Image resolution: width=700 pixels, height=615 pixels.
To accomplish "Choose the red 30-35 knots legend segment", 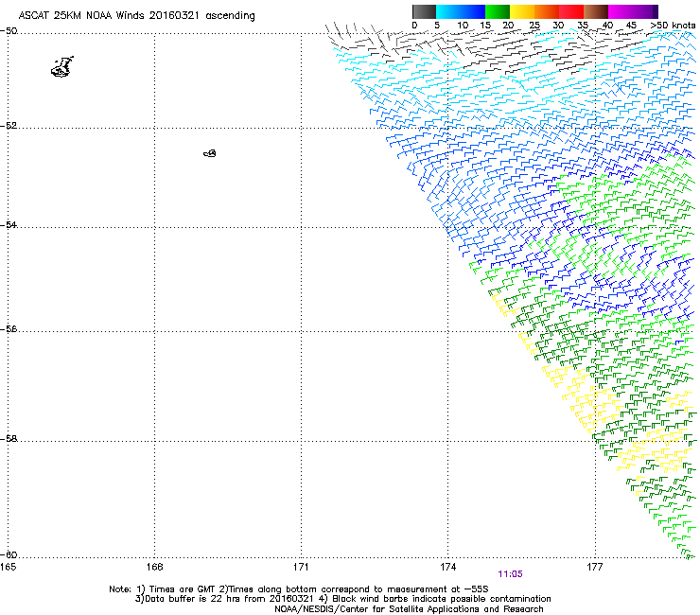I will (x=571, y=11).
